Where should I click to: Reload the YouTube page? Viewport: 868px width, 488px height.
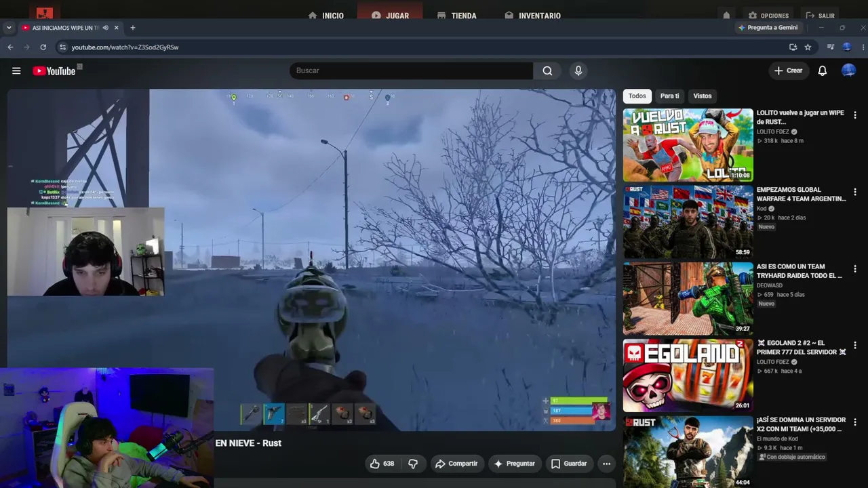click(x=43, y=47)
